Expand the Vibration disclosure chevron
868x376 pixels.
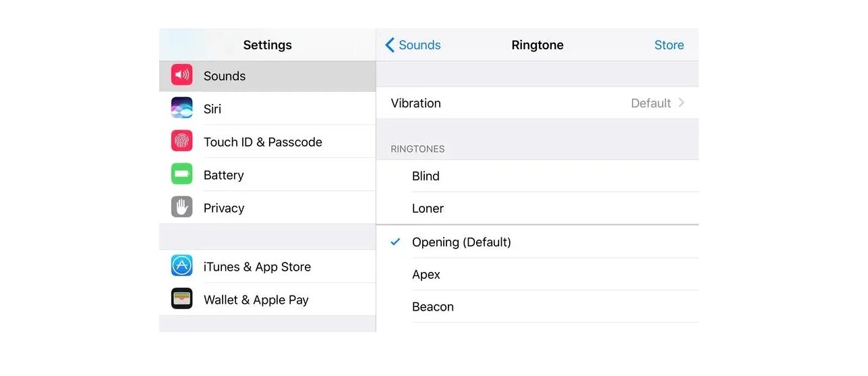[x=682, y=103]
